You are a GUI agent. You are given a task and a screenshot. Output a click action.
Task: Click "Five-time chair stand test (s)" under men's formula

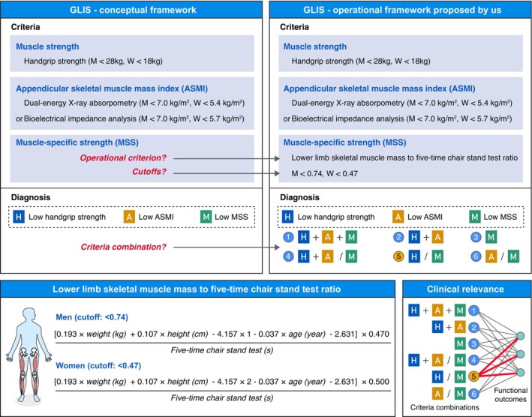click(222, 350)
